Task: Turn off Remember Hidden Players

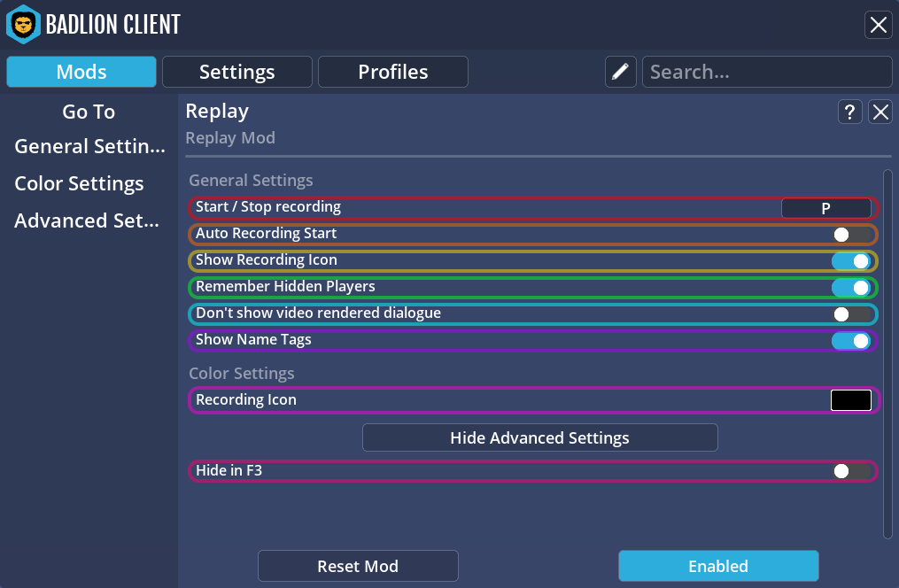Action: (x=851, y=288)
